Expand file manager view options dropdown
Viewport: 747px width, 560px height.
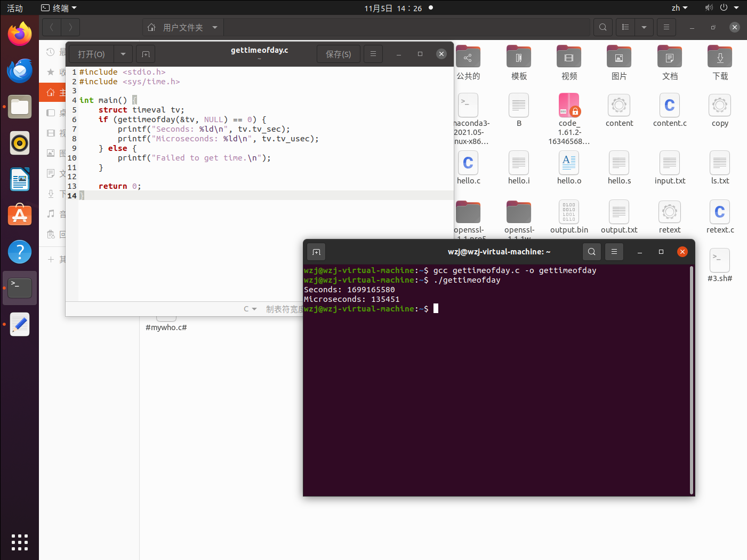[x=644, y=27]
